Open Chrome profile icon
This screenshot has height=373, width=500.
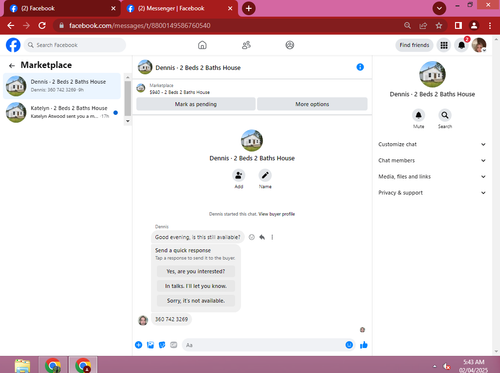pos(474,25)
